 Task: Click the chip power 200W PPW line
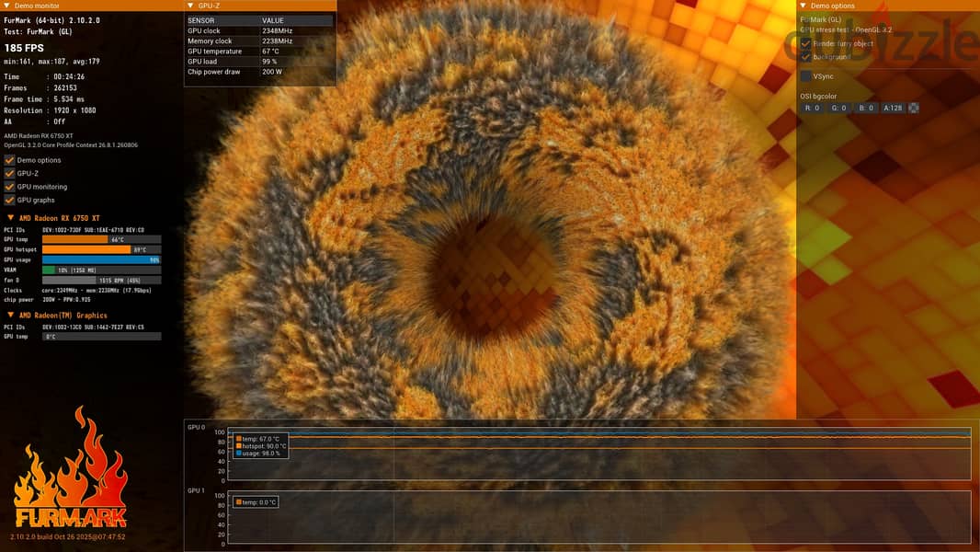[47, 299]
